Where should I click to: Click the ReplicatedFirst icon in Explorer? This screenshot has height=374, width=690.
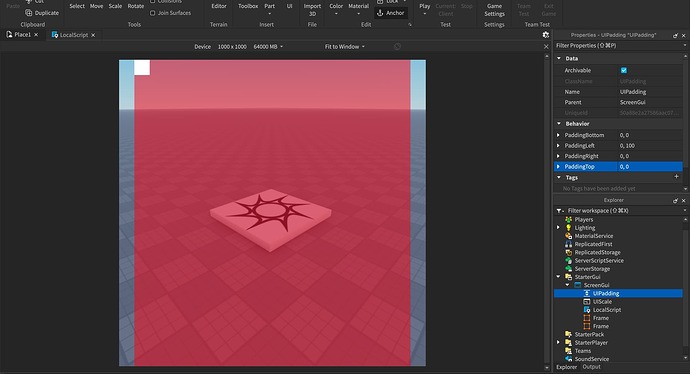click(x=569, y=244)
